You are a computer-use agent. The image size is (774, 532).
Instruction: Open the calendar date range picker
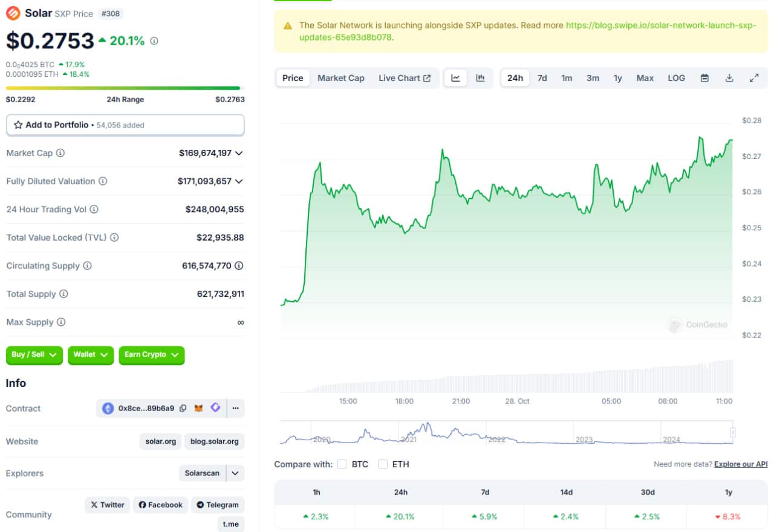click(x=704, y=78)
